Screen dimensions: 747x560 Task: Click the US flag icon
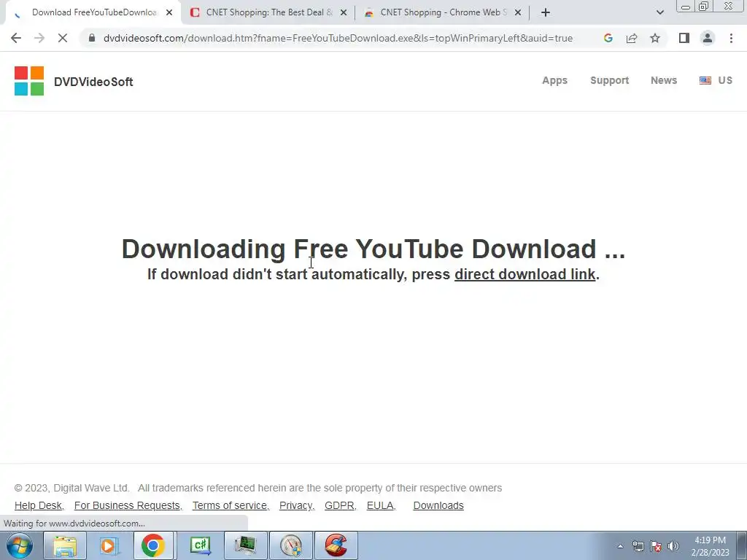[705, 80]
